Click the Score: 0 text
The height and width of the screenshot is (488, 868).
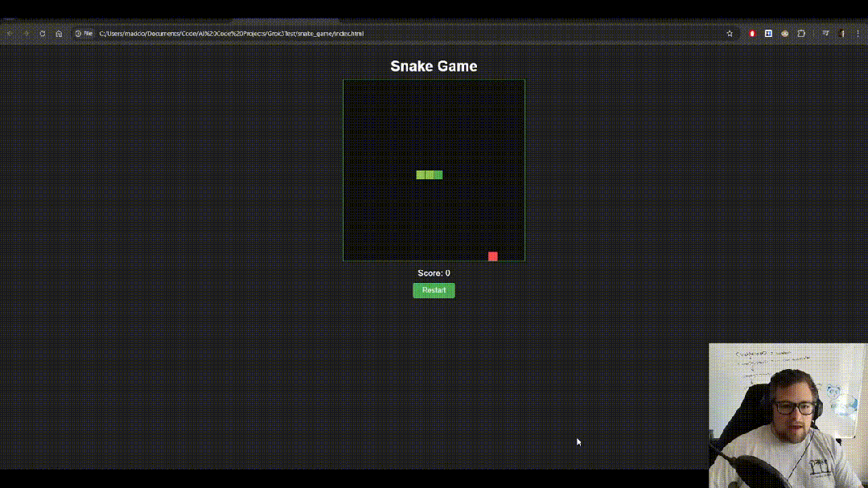(434, 273)
